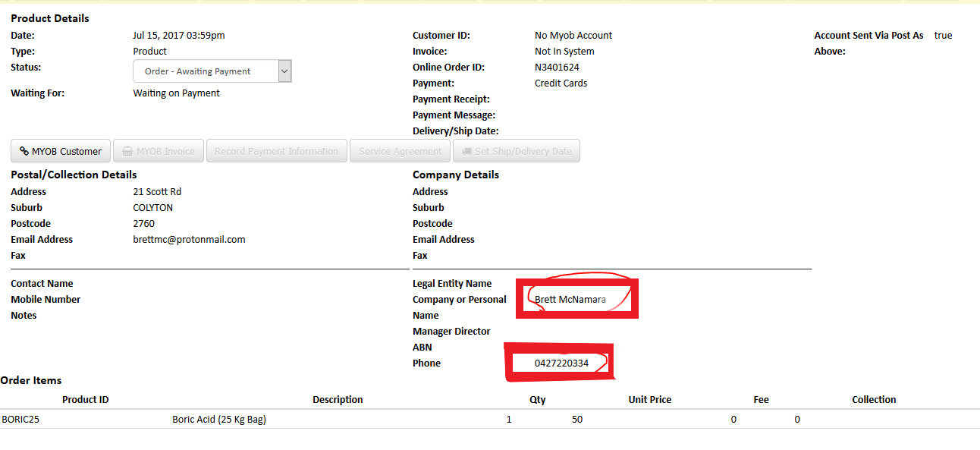Click the MYOB Customer button label
Viewport: 980px width, 450px height.
point(67,151)
